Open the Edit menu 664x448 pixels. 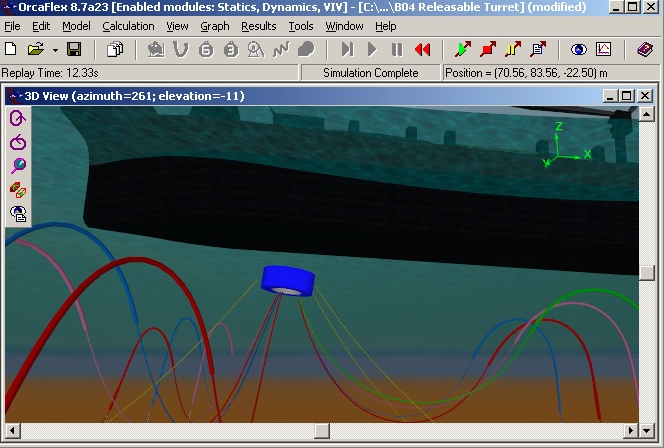41,26
